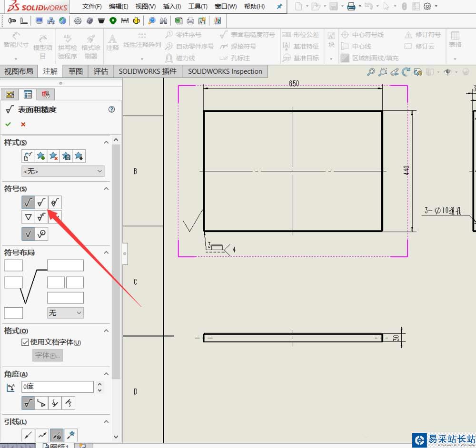Click the structural steel L-beam icon
476x448 pixels.
(24, 20)
